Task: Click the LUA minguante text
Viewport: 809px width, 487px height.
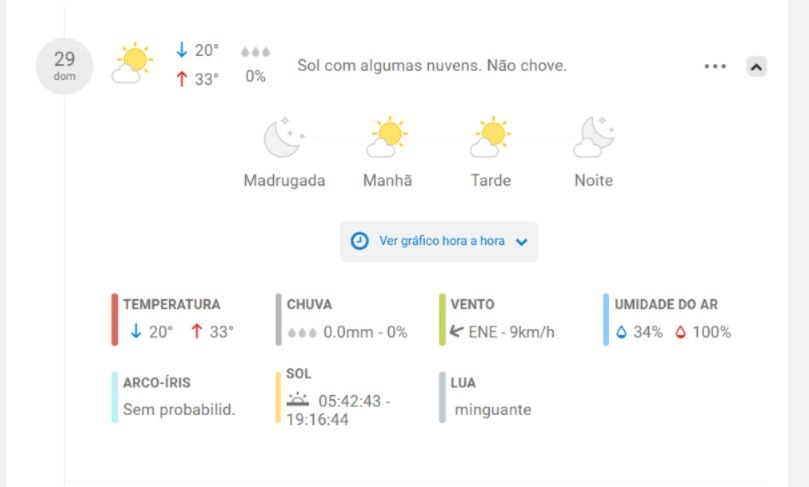Action: click(493, 410)
